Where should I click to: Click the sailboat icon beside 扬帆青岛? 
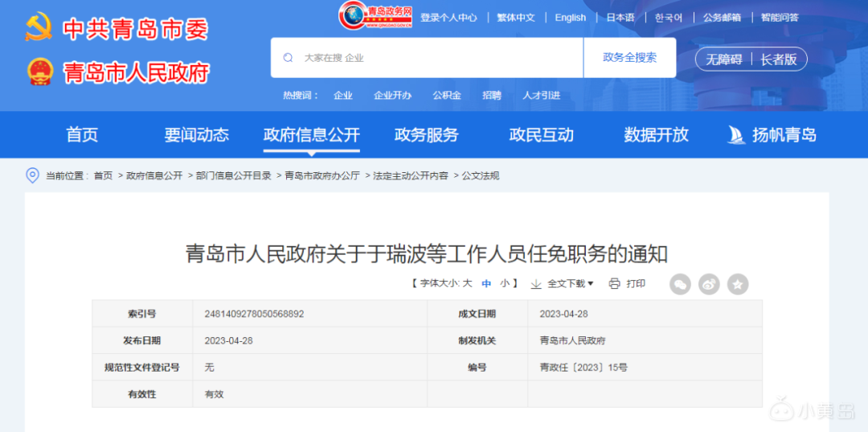pos(736,135)
